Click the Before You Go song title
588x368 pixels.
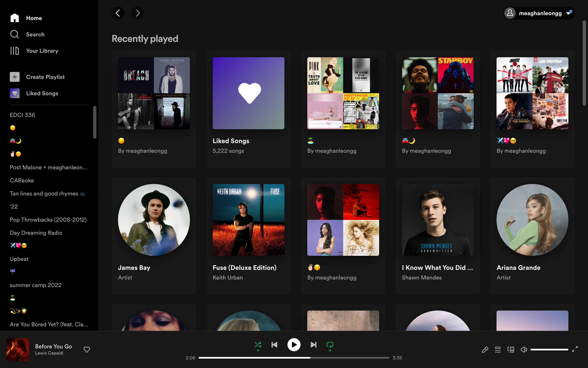point(53,346)
